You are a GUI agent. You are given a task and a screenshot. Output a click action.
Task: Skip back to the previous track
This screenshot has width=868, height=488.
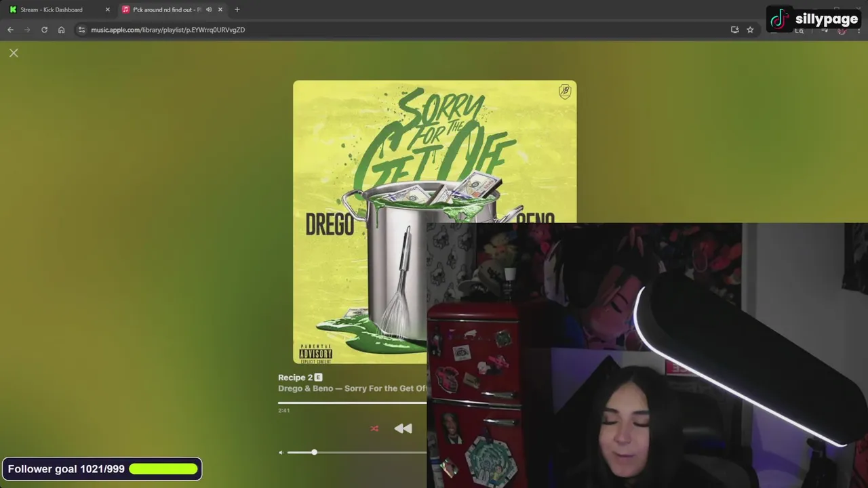coord(403,428)
